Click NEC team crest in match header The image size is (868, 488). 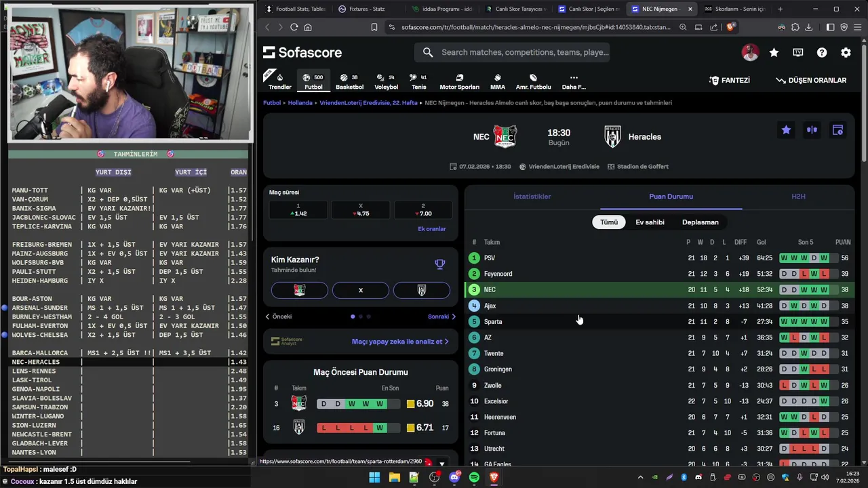click(505, 136)
